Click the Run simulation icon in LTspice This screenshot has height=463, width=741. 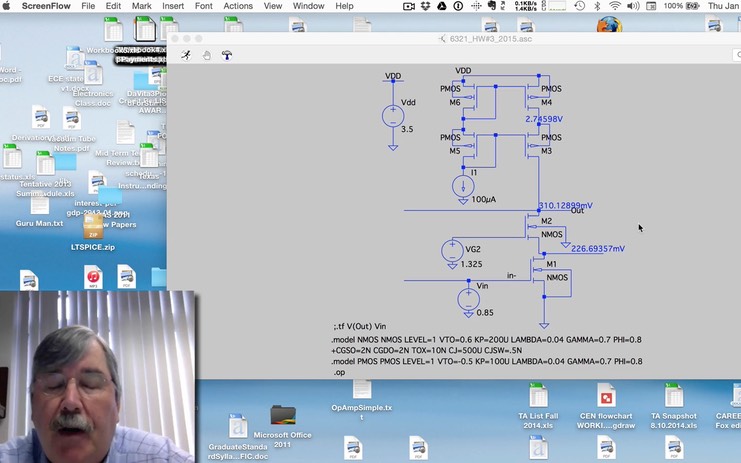click(186, 55)
